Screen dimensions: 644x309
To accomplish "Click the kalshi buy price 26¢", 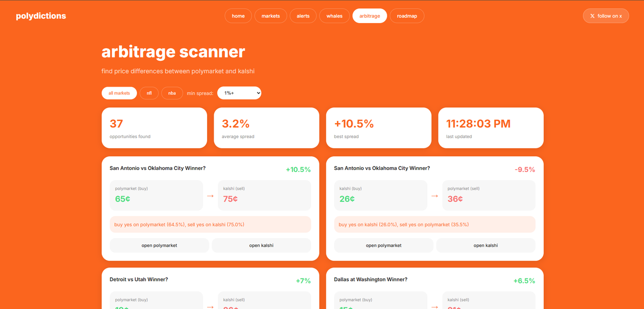I will click(x=347, y=199).
